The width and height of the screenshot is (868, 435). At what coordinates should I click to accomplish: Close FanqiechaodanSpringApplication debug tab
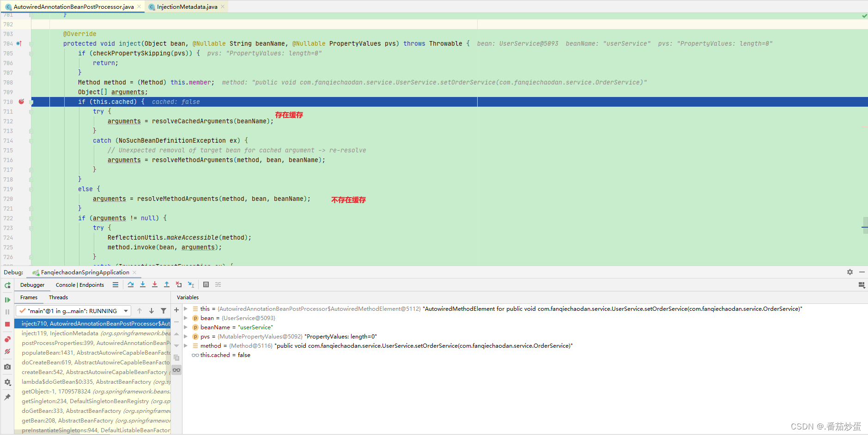click(134, 272)
